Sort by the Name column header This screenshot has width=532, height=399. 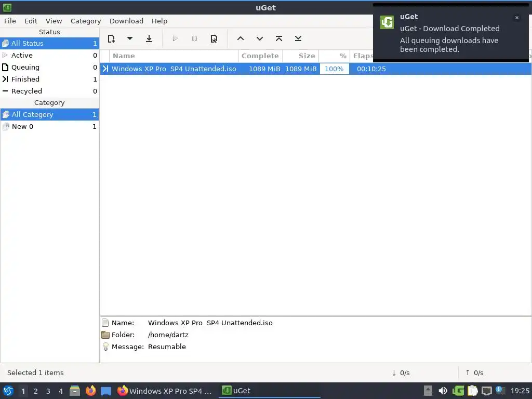click(x=174, y=56)
